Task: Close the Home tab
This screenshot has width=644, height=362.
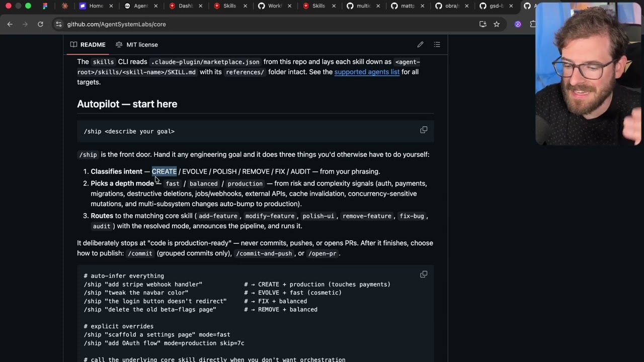Action: pyautogui.click(x=112, y=6)
